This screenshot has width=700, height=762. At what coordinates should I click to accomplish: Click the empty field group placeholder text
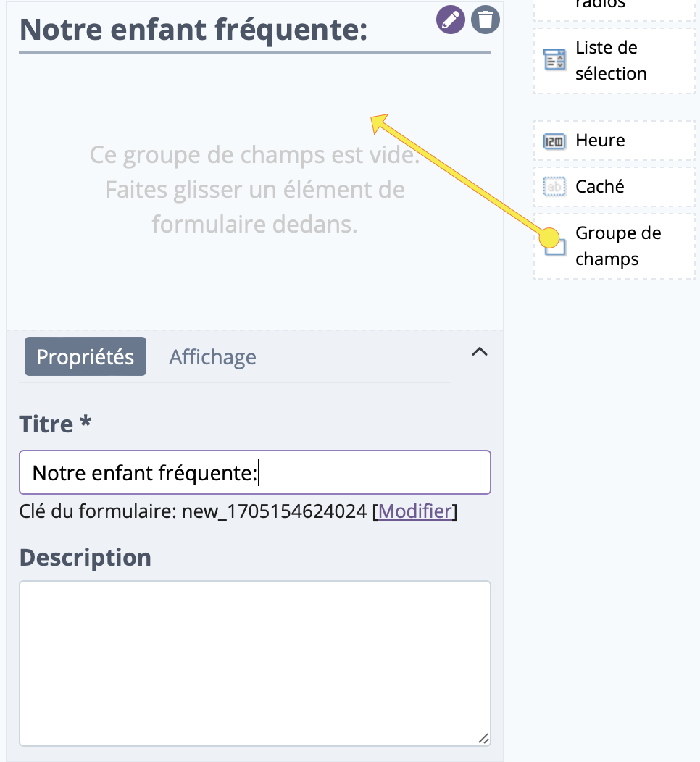(255, 190)
